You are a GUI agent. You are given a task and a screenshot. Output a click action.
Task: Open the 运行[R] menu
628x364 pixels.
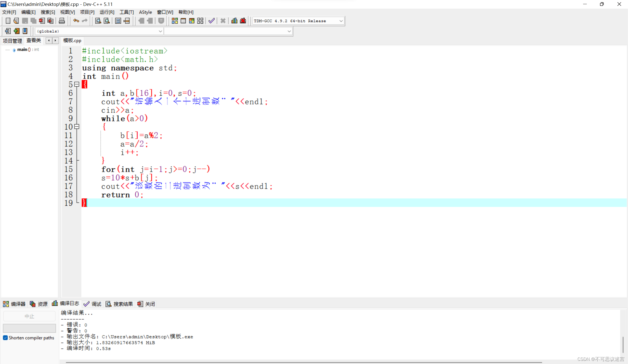(x=107, y=12)
